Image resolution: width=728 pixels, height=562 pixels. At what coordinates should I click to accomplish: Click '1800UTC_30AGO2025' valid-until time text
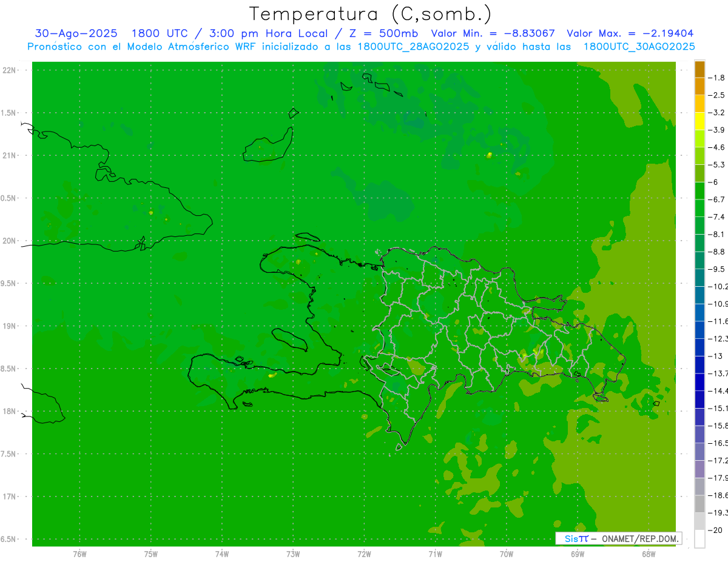(639, 47)
